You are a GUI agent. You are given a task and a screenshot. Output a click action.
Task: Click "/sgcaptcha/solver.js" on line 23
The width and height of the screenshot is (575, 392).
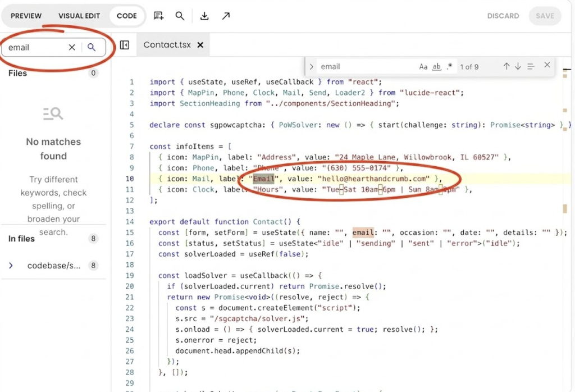pyautogui.click(x=259, y=318)
